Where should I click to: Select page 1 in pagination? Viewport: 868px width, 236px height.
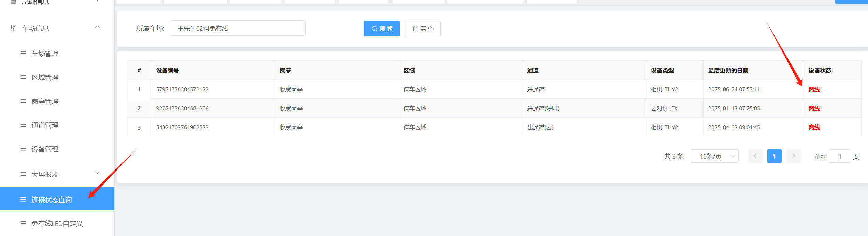(x=775, y=156)
